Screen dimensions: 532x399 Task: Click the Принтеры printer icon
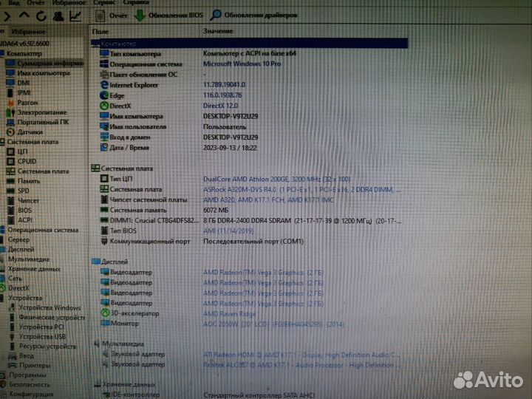[x=13, y=366]
